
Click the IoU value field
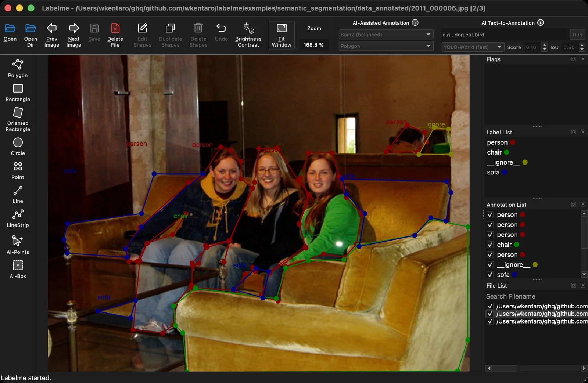(x=570, y=47)
